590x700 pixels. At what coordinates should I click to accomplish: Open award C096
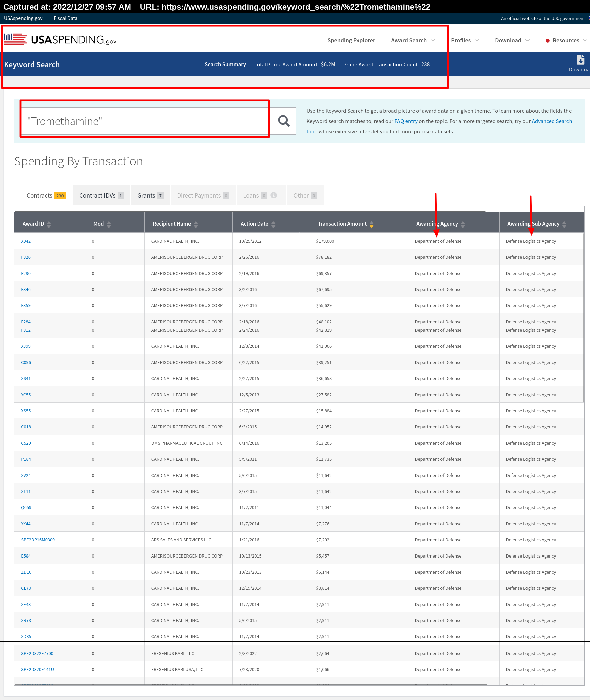coord(26,362)
